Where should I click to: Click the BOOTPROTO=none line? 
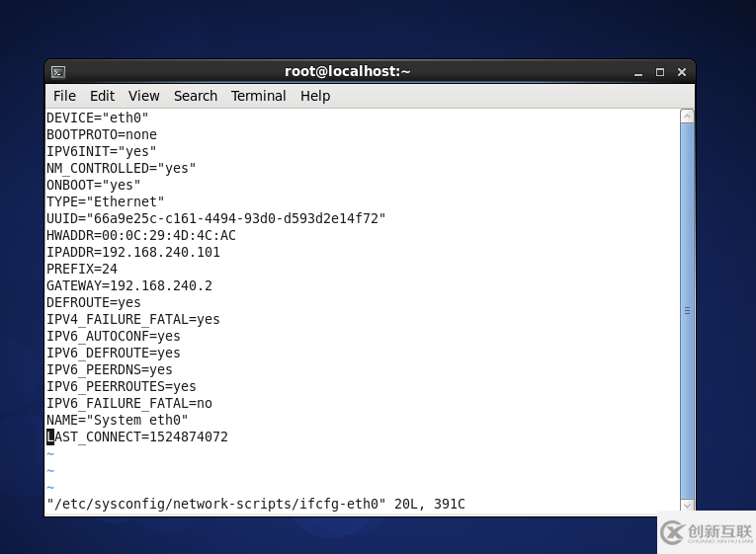tap(102, 135)
